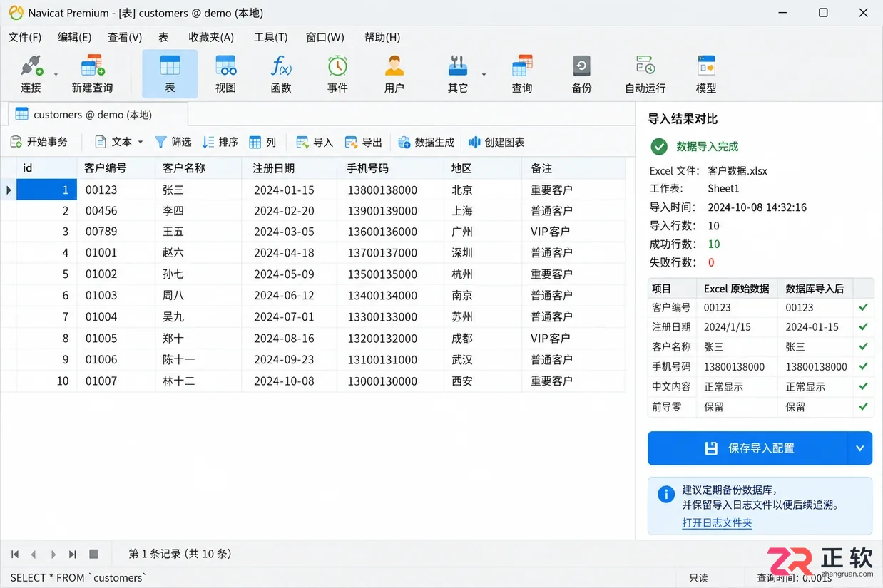This screenshot has height=588, width=883.
Task: Open the 事件 events icon
Action: (337, 67)
